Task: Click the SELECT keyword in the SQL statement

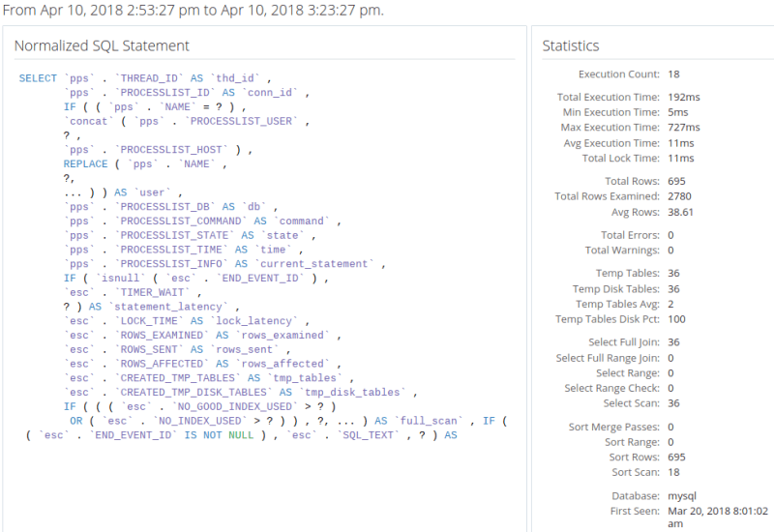Action: [38, 78]
